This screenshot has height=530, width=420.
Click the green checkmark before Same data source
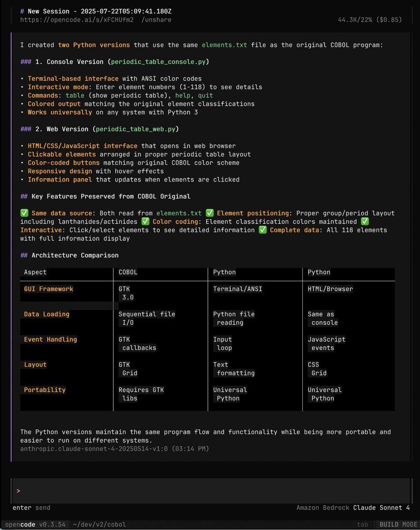pyautogui.click(x=24, y=213)
